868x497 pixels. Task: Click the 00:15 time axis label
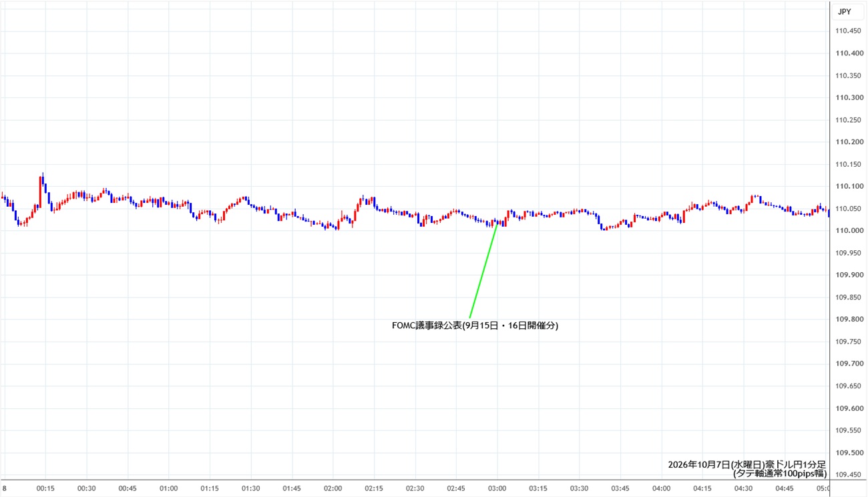pyautogui.click(x=45, y=488)
